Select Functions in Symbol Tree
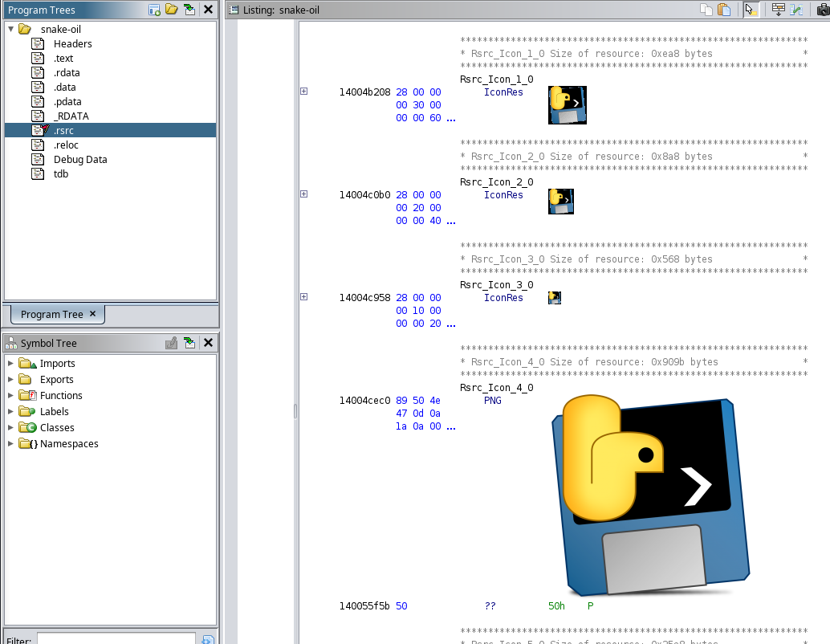830x644 pixels. click(x=61, y=395)
